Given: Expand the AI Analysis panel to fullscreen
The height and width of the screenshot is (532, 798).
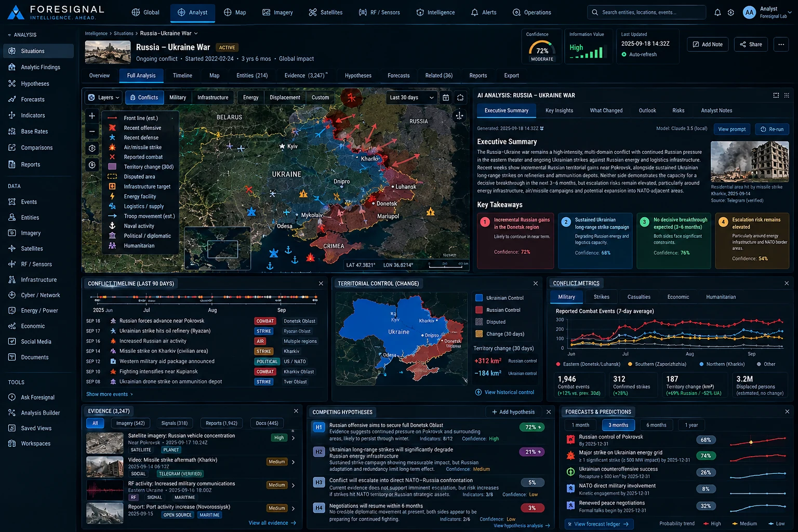Looking at the screenshot, I should point(776,96).
